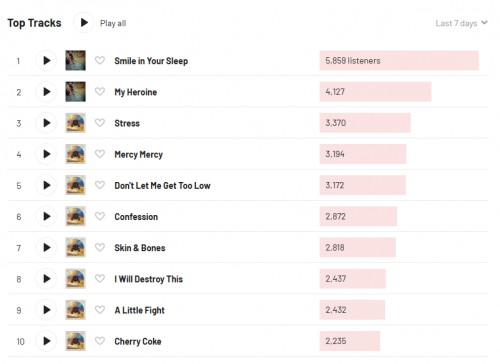This screenshot has width=500, height=364.
Task: Click the Play all text label
Action: click(x=113, y=23)
